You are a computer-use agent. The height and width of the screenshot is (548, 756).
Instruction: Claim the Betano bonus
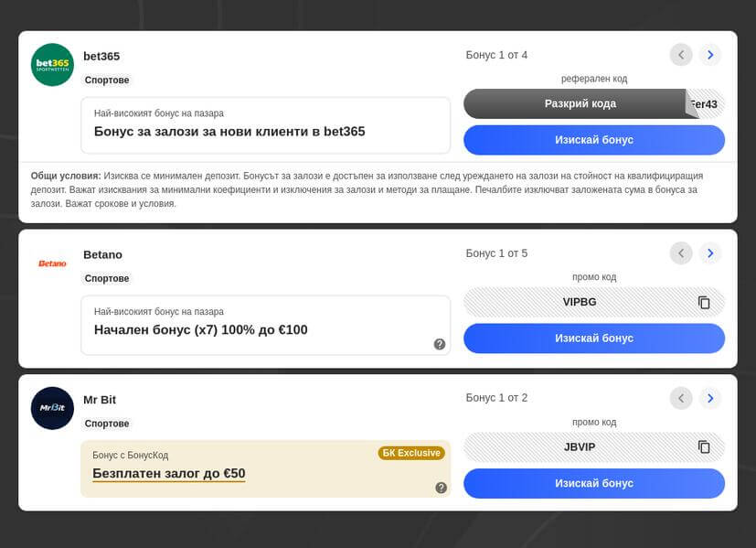tap(594, 338)
